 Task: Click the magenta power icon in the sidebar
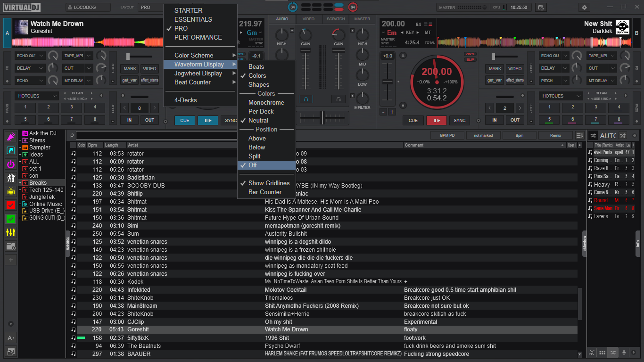pyautogui.click(x=10, y=164)
